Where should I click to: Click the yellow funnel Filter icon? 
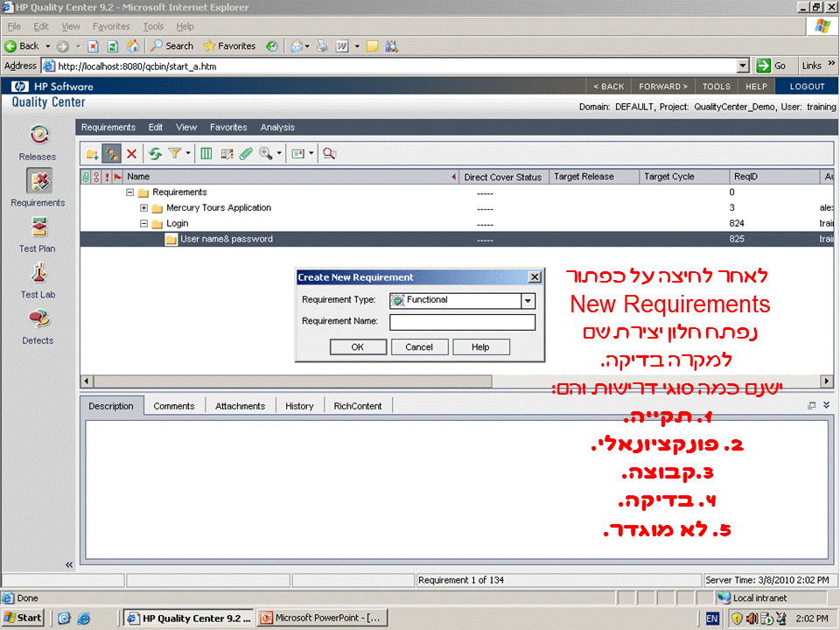pyautogui.click(x=174, y=154)
